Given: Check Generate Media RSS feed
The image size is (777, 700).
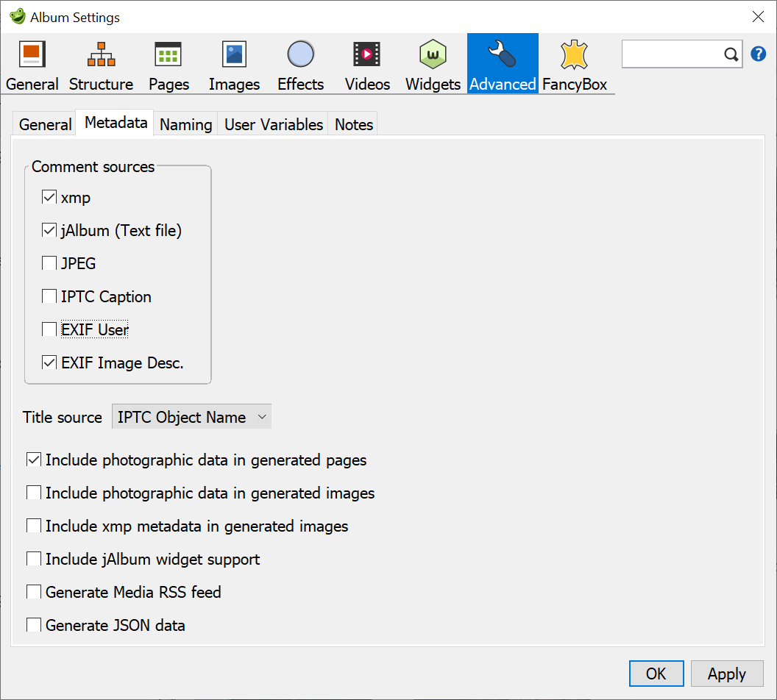Looking at the screenshot, I should (32, 592).
